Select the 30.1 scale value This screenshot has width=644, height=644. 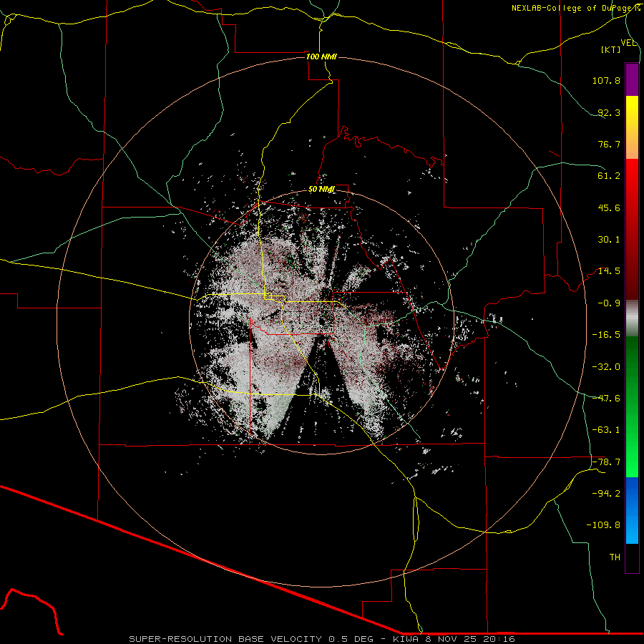point(609,240)
